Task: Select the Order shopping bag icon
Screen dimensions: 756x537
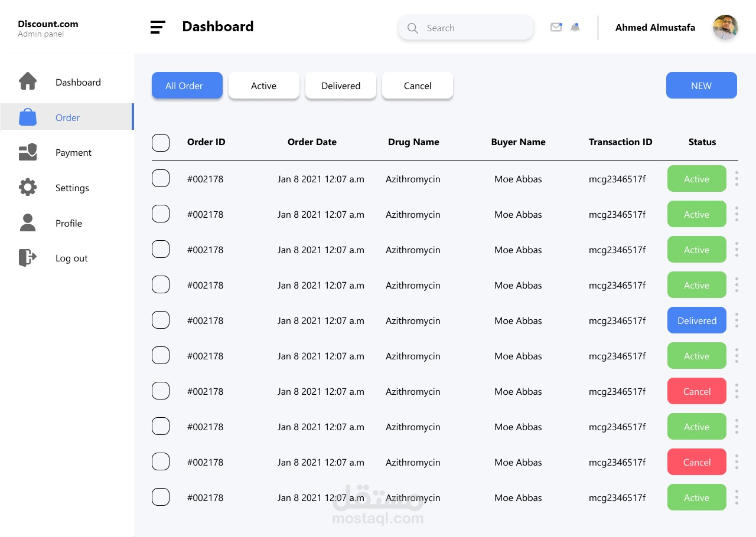Action: click(28, 117)
